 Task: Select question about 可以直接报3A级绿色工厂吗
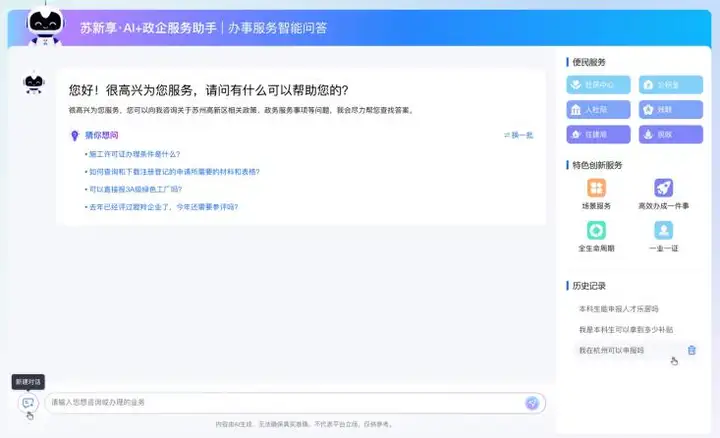(x=135, y=189)
